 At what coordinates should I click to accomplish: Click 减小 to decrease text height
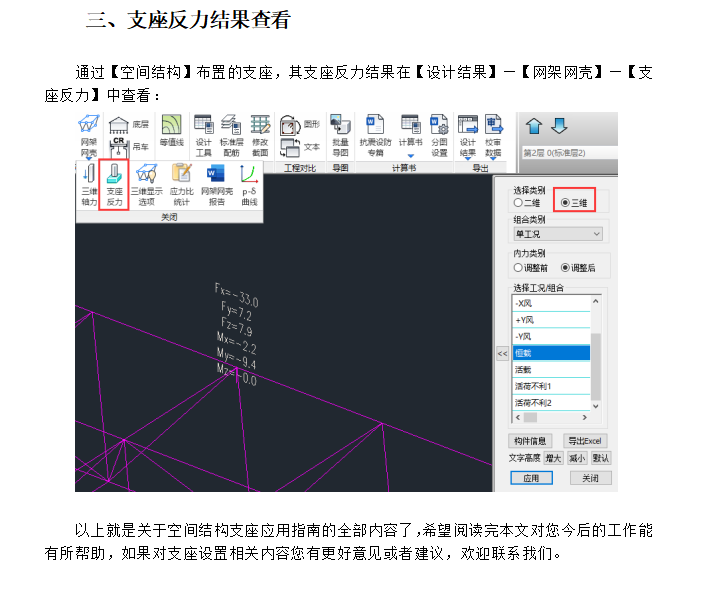click(x=577, y=458)
